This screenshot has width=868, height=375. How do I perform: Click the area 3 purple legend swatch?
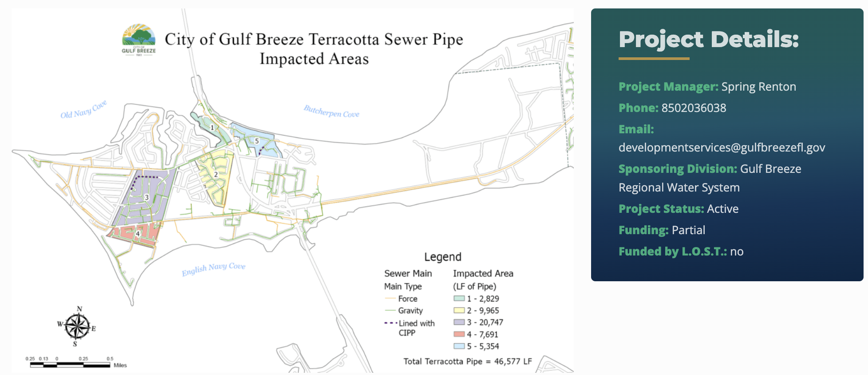tap(459, 322)
